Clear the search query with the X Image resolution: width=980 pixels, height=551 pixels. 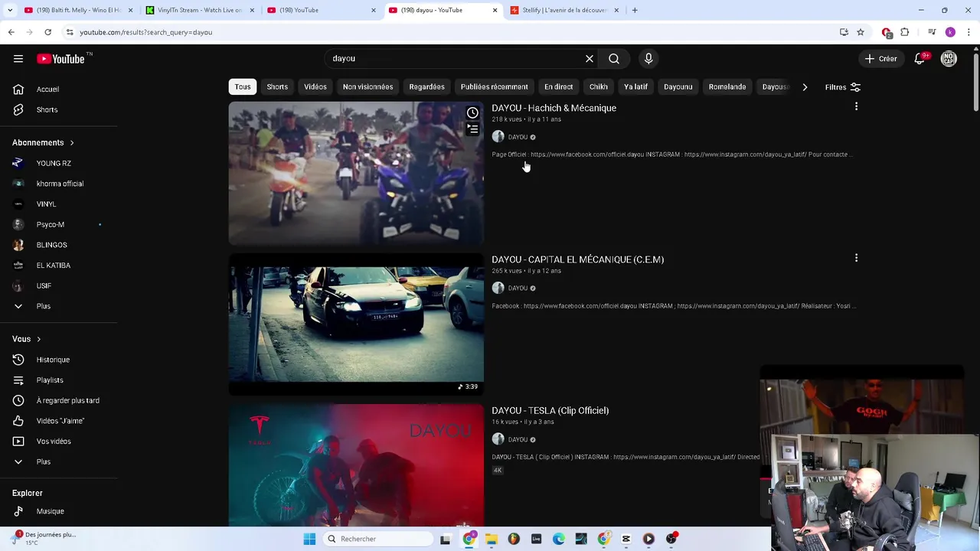coord(590,59)
